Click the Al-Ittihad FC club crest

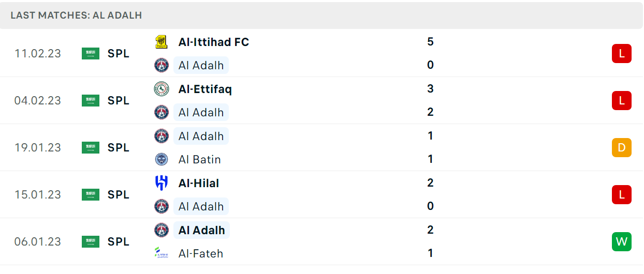162,42
